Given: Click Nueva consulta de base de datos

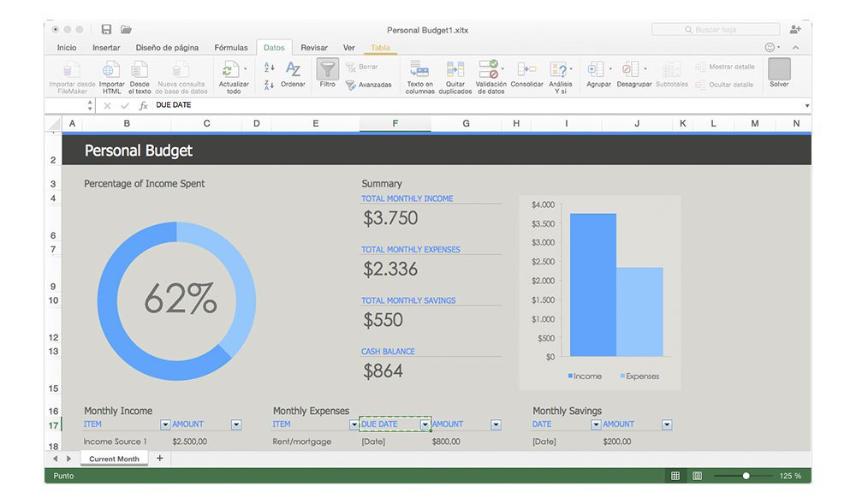Looking at the screenshot, I should [181, 77].
